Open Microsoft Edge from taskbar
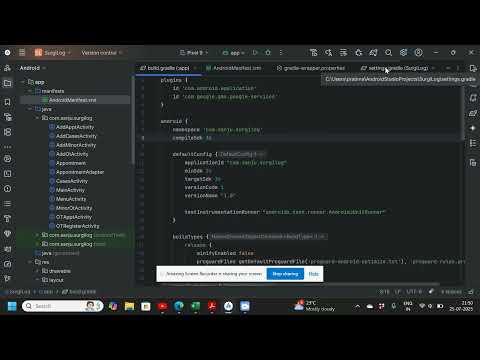 tap(179, 306)
